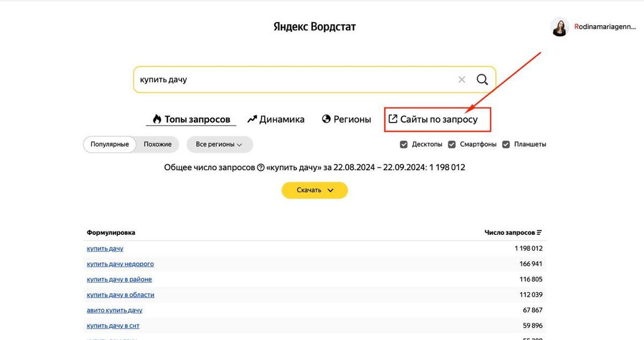Select the Популярные toggle option

109,144
